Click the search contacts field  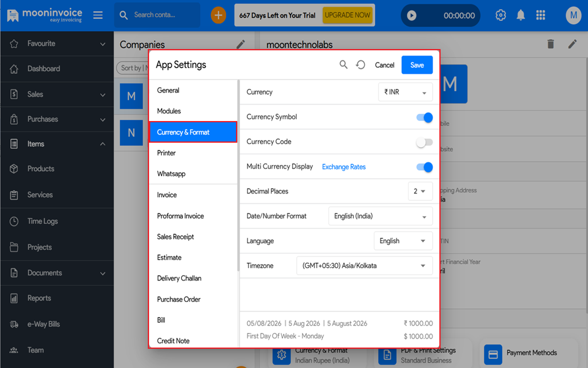(157, 15)
